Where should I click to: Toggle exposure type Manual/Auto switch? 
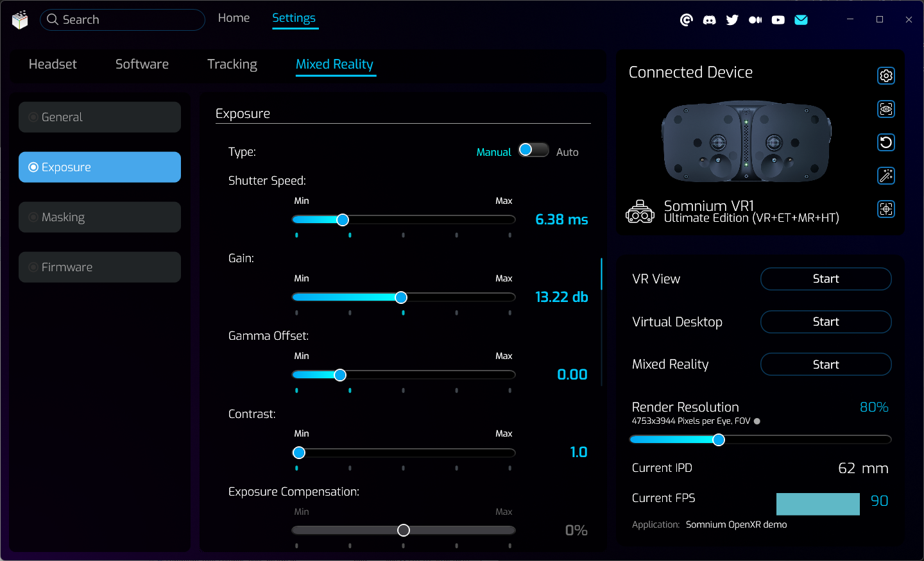coord(533,150)
